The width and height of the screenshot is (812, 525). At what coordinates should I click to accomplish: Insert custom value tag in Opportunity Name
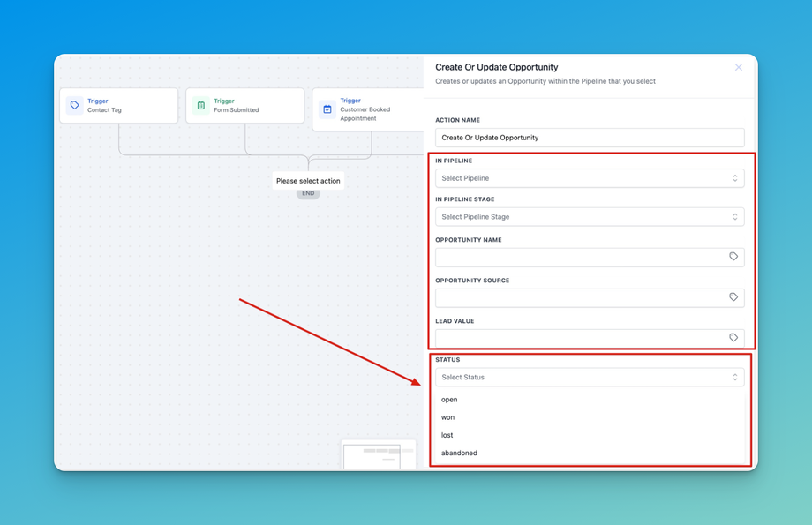point(733,257)
